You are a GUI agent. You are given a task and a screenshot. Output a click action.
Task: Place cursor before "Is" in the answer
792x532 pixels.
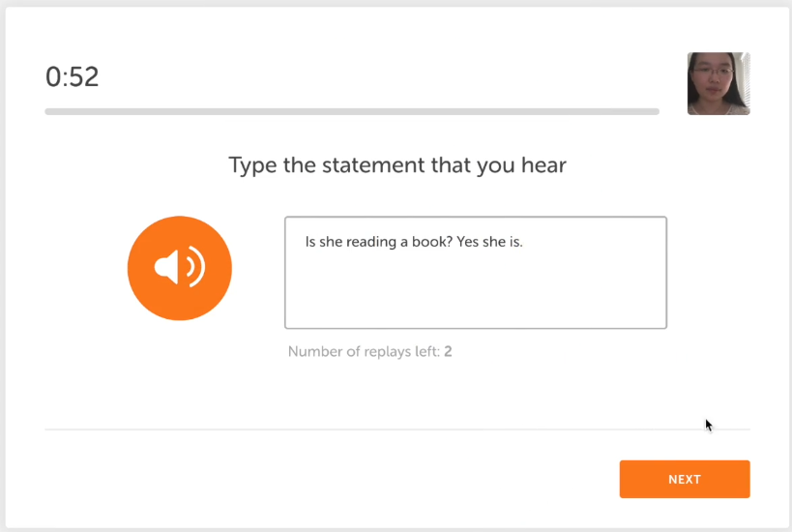305,242
